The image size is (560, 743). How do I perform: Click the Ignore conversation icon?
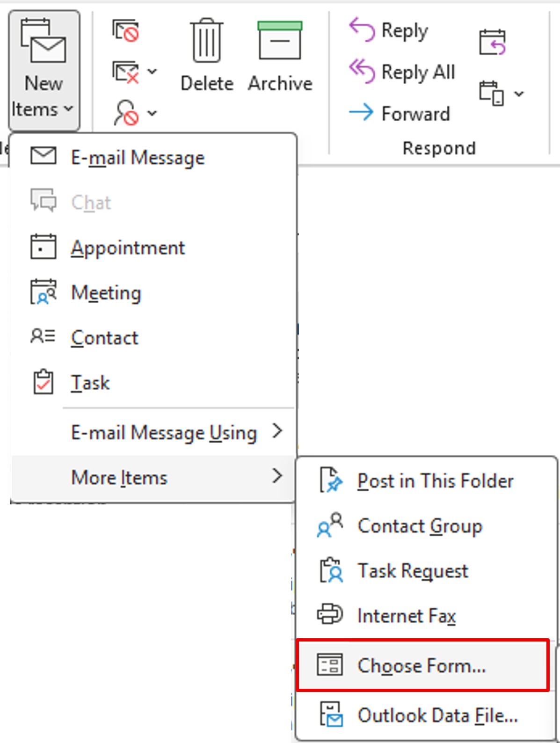click(x=125, y=31)
